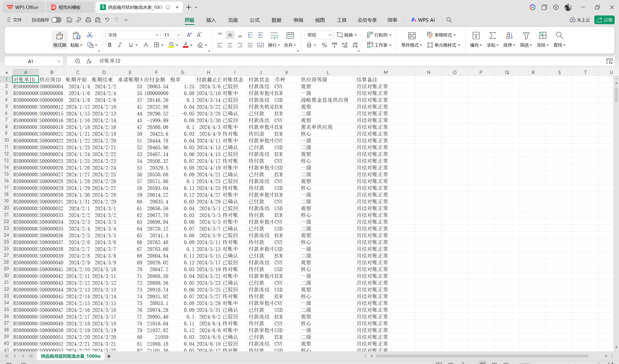619x364 pixels.
Task: Toggle the AutoSave (自动保存) switch
Action: coord(56,20)
